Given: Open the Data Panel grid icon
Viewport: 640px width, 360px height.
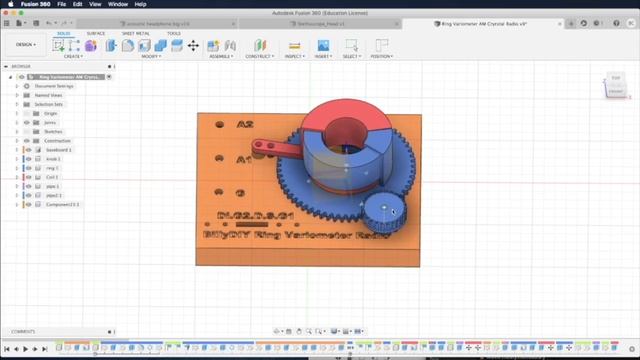Looking at the screenshot, I should 7,23.
